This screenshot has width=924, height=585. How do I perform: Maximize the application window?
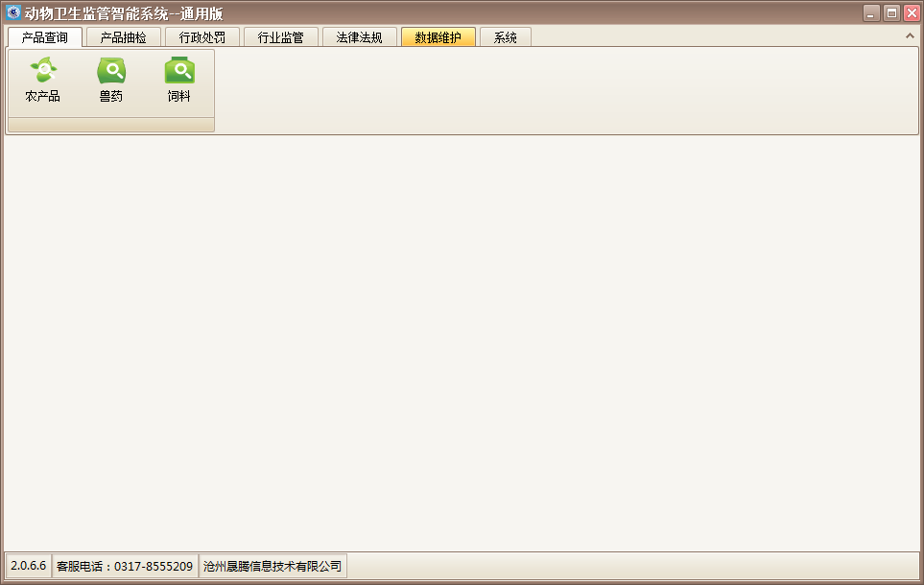[891, 13]
